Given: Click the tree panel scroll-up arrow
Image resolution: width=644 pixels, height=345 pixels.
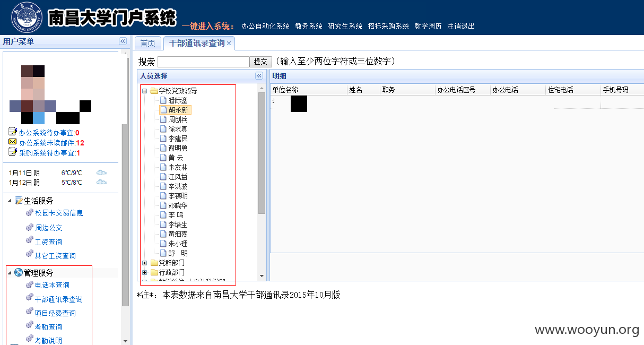Looking at the screenshot, I should click(262, 88).
